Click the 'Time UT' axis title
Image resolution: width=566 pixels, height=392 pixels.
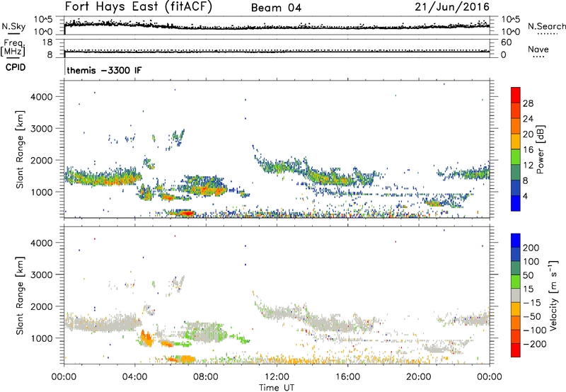point(277,388)
